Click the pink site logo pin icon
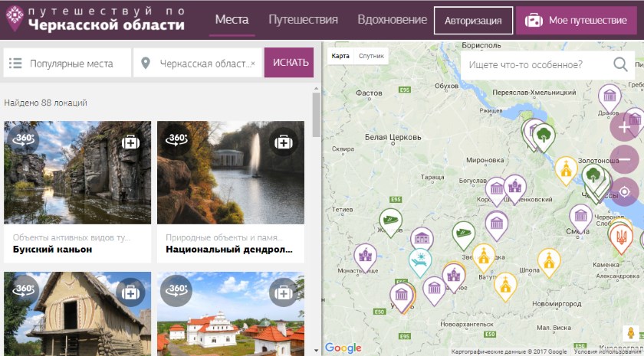This screenshot has height=356, width=644. tap(15, 18)
